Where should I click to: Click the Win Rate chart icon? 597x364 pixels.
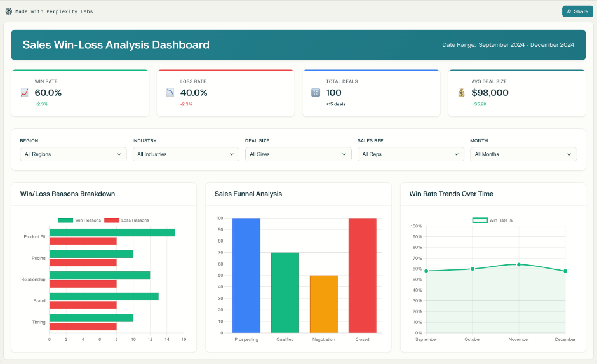pyautogui.click(x=25, y=93)
